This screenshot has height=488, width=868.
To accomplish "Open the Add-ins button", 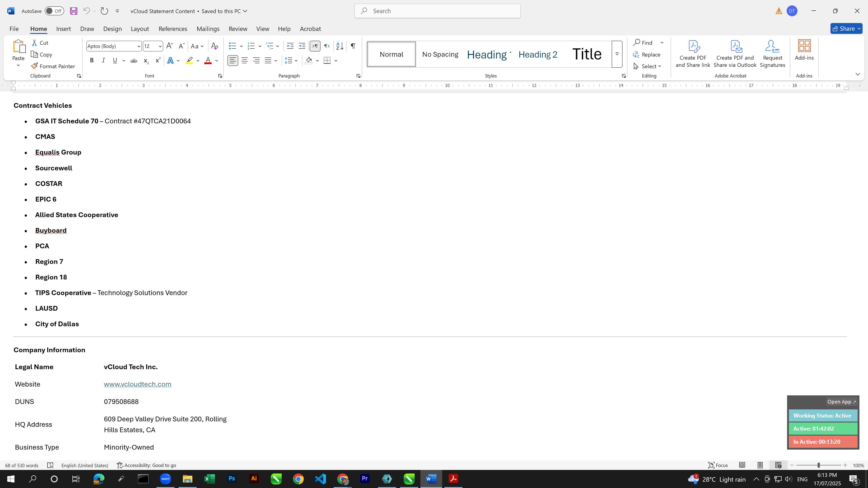I will (x=804, y=51).
